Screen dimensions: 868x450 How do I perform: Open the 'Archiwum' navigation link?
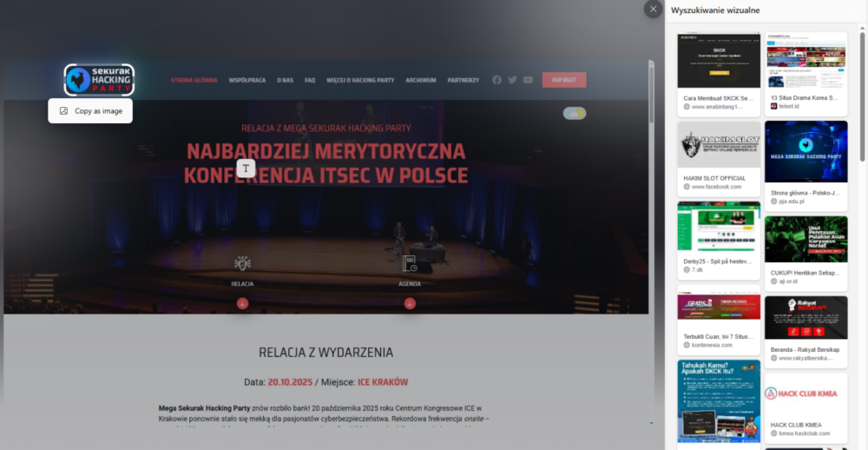pyautogui.click(x=420, y=80)
